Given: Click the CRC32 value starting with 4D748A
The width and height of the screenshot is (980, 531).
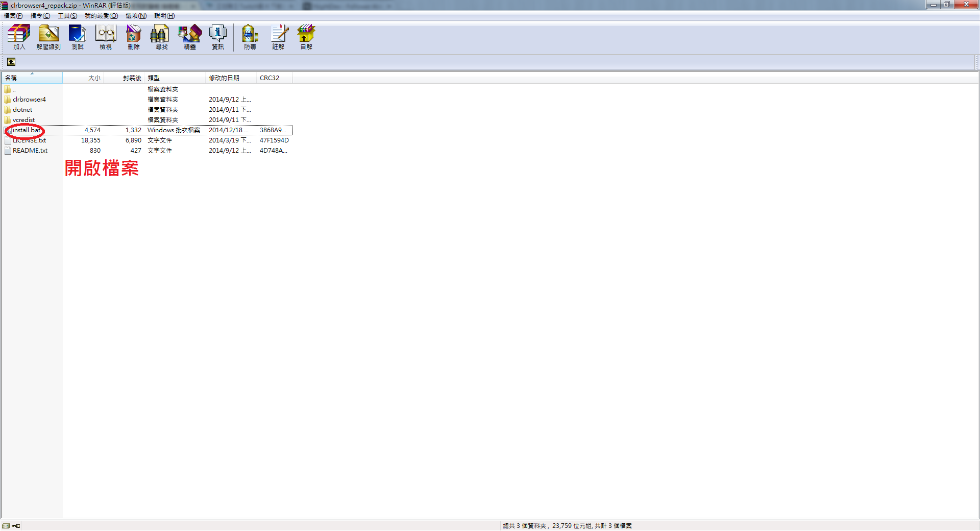Looking at the screenshot, I should [x=274, y=151].
